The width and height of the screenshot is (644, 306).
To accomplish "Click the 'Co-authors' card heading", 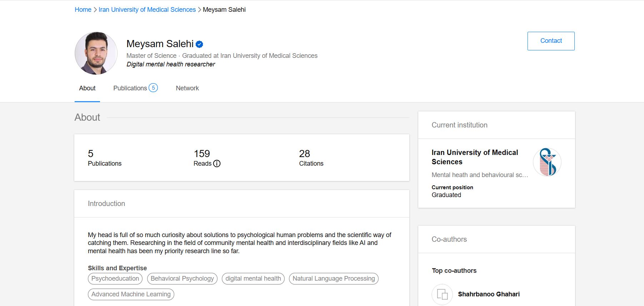I will [x=449, y=239].
